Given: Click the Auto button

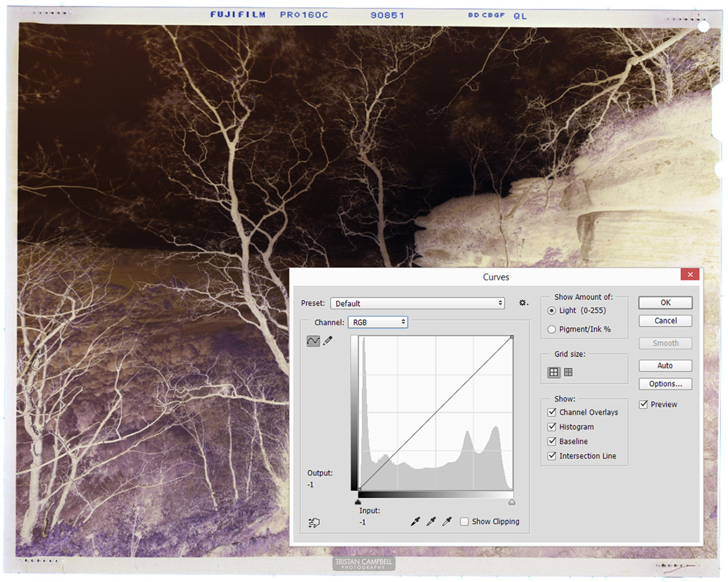Looking at the screenshot, I should 665,366.
